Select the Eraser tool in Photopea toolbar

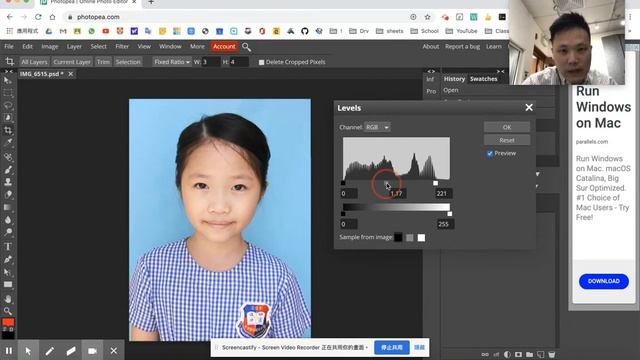[7, 194]
